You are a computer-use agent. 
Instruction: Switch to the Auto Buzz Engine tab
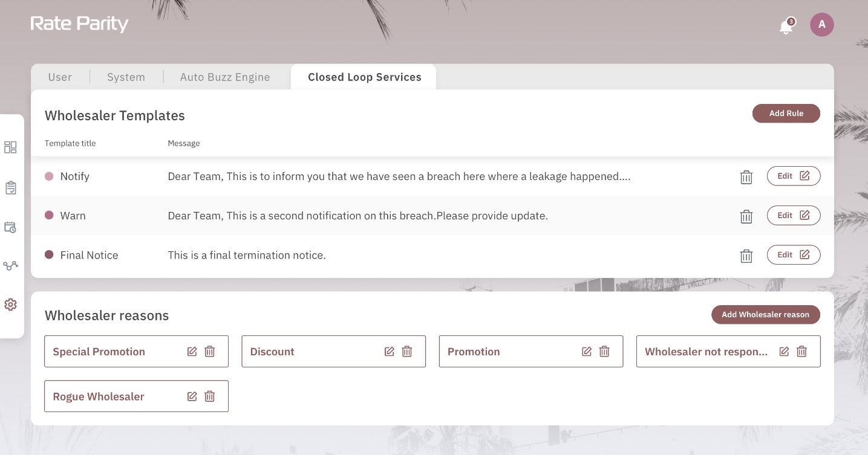(x=225, y=77)
